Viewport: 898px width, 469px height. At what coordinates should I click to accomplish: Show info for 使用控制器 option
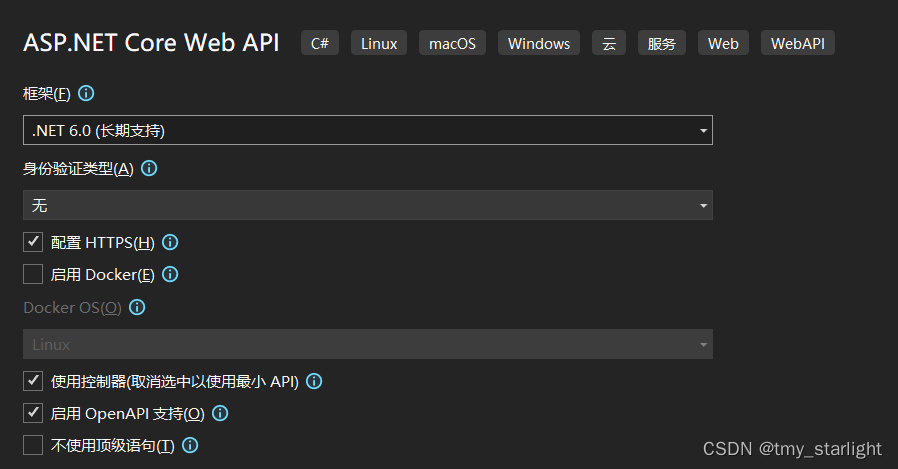[314, 381]
